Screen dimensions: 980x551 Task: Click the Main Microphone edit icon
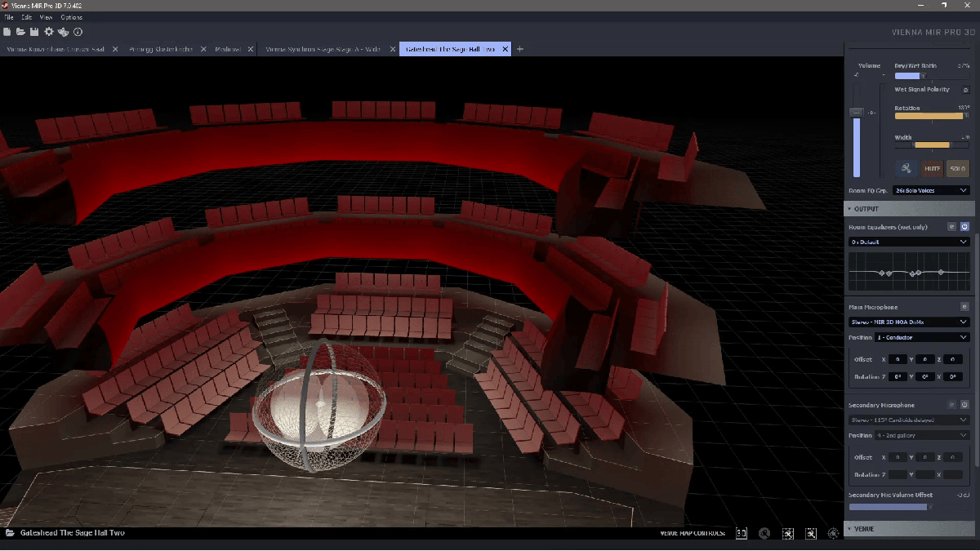(x=964, y=307)
